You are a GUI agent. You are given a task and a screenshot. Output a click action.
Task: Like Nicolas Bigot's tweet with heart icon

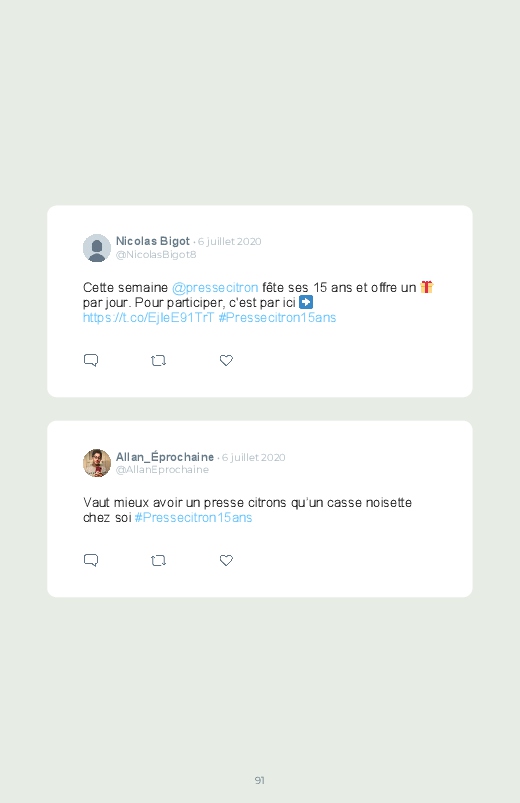(x=226, y=361)
